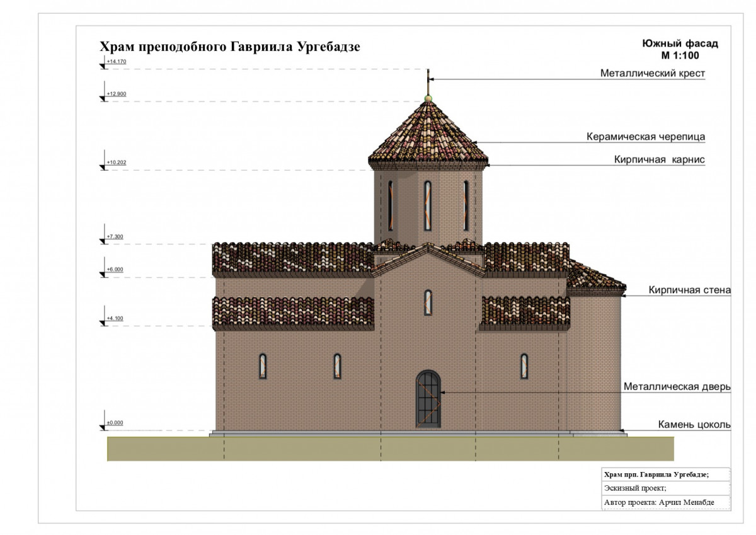Select the 'Металлический крест' label
Image resolution: width=756 pixels, height=535 pixels.
coord(652,74)
